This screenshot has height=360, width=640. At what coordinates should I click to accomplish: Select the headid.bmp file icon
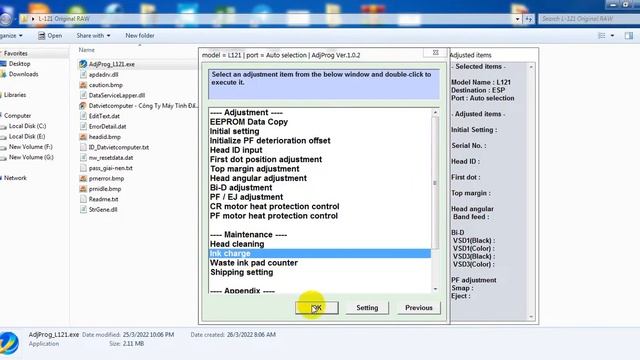pos(83,137)
